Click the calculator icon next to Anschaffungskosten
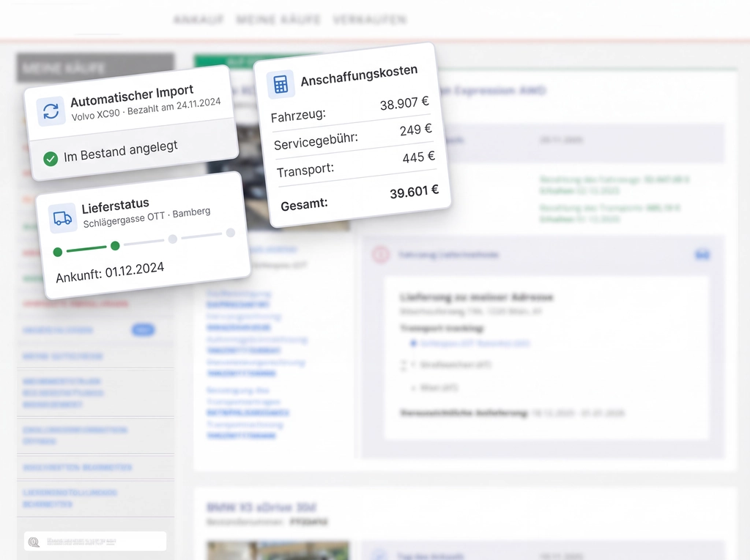Screen dimensions: 750x560 coord(281,84)
